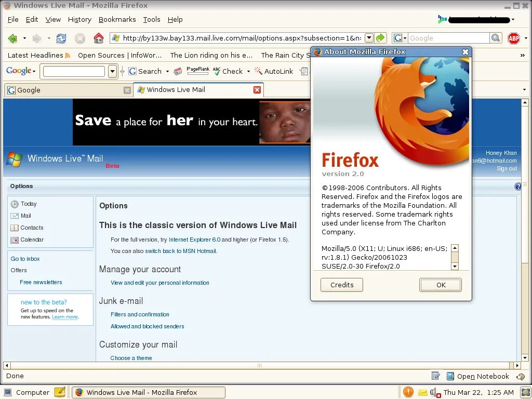Viewport: 532px width, 399px height.
Task: Open the home page via house icon
Action: 98,38
